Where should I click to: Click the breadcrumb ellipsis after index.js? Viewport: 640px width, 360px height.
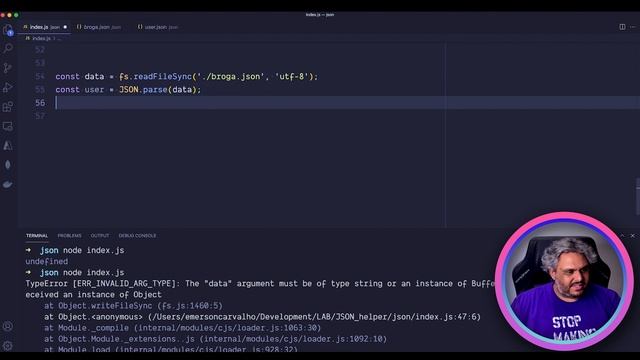[x=59, y=38]
